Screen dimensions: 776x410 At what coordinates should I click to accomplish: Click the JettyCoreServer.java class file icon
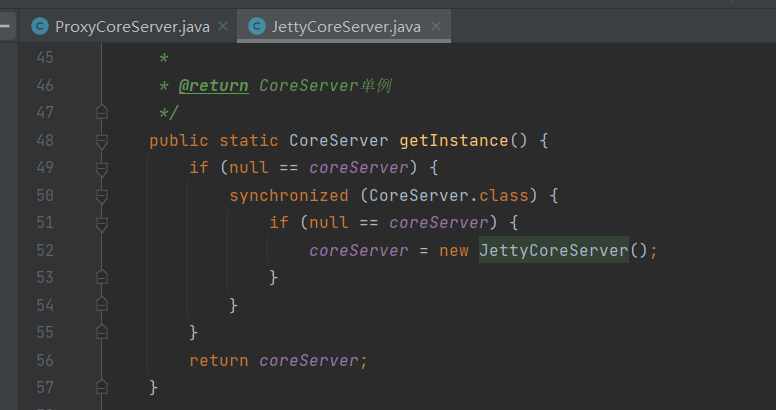point(256,26)
